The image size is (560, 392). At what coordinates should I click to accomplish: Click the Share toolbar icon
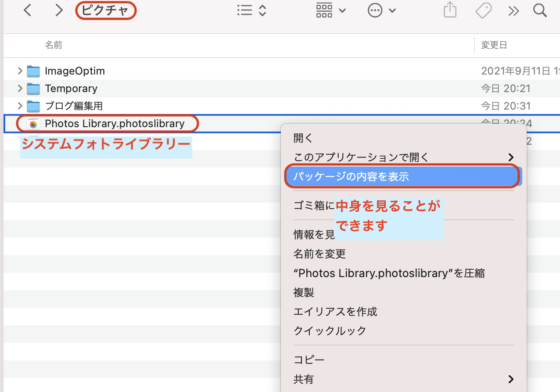pyautogui.click(x=450, y=11)
